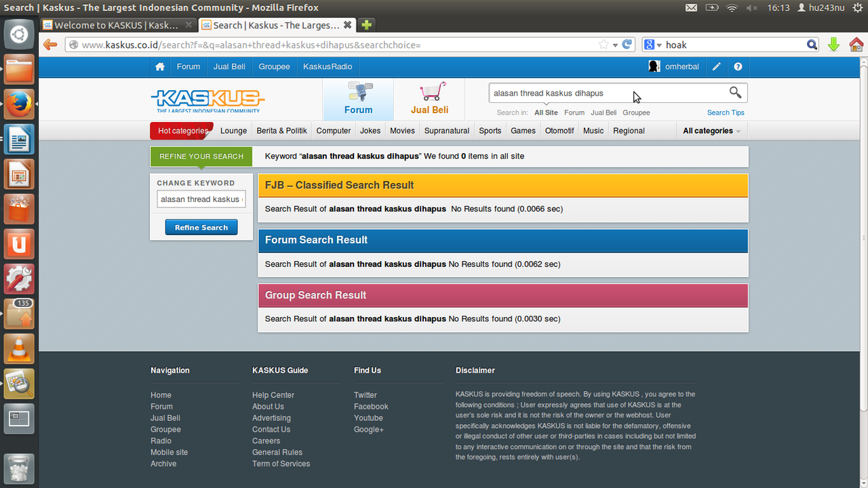Click the omherbal user avatar
The image size is (868, 488).
[x=654, y=66]
